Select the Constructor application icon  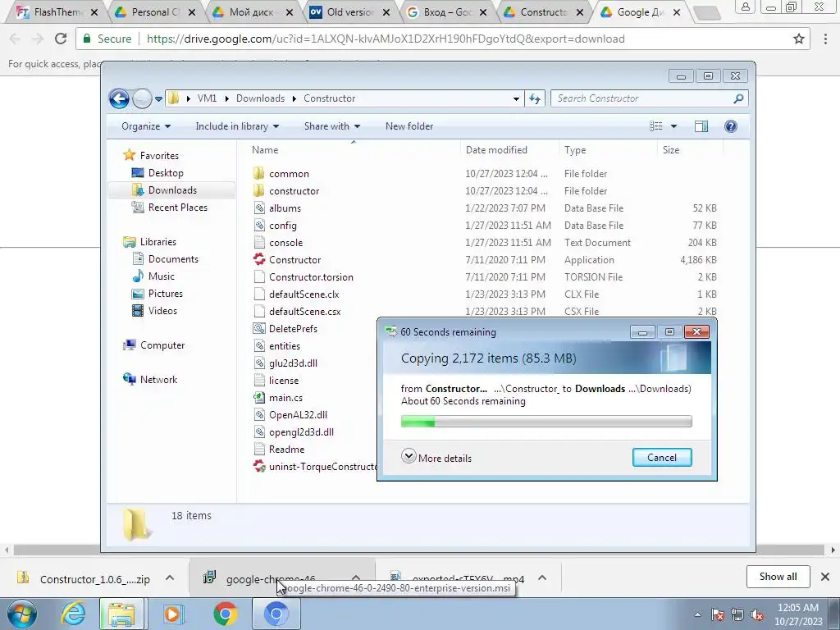tap(258, 260)
